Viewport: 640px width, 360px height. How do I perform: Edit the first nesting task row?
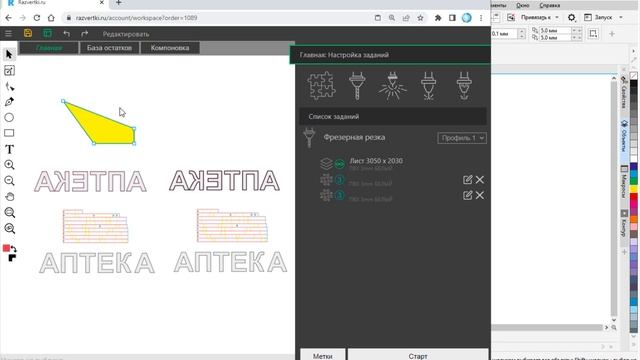point(467,180)
